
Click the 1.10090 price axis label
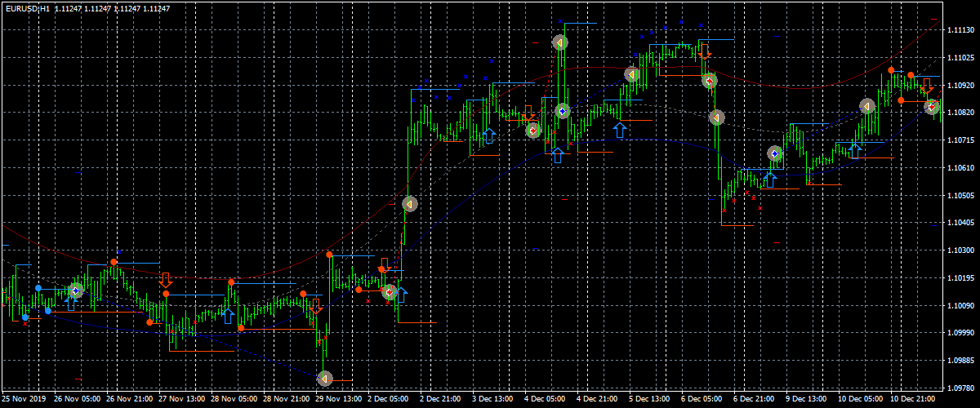click(959, 306)
